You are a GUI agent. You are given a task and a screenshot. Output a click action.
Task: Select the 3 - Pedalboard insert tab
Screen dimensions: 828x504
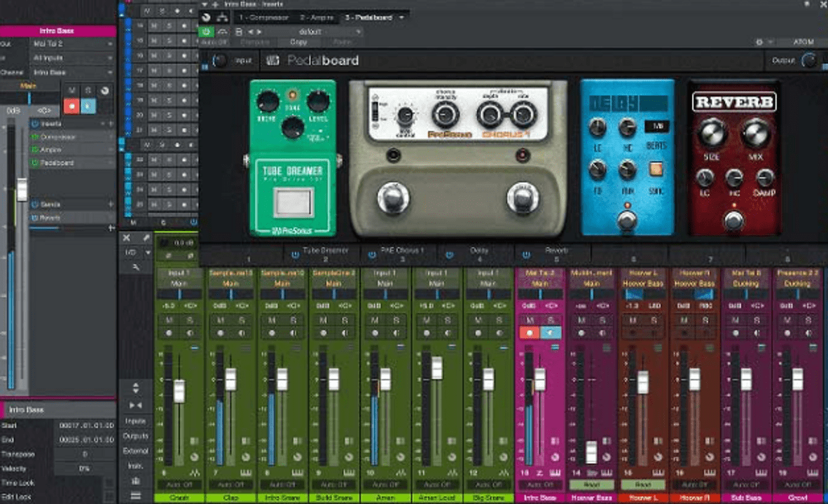point(368,17)
